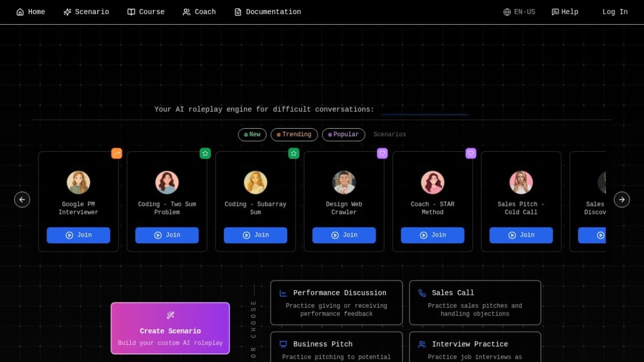Toggle the New scenarios filter
Viewport: 644px width, 362px height.
(x=252, y=135)
